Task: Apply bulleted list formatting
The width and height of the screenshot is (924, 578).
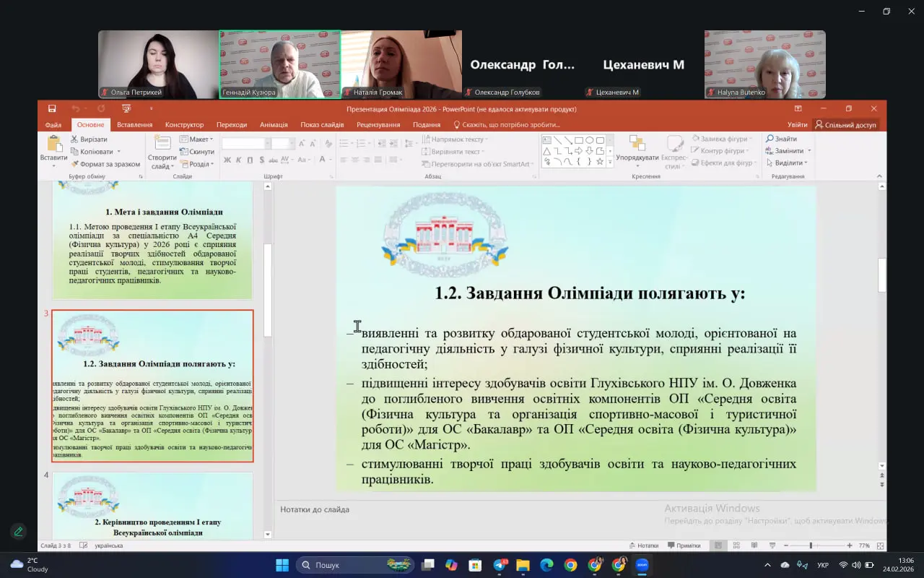Action: [x=345, y=144]
